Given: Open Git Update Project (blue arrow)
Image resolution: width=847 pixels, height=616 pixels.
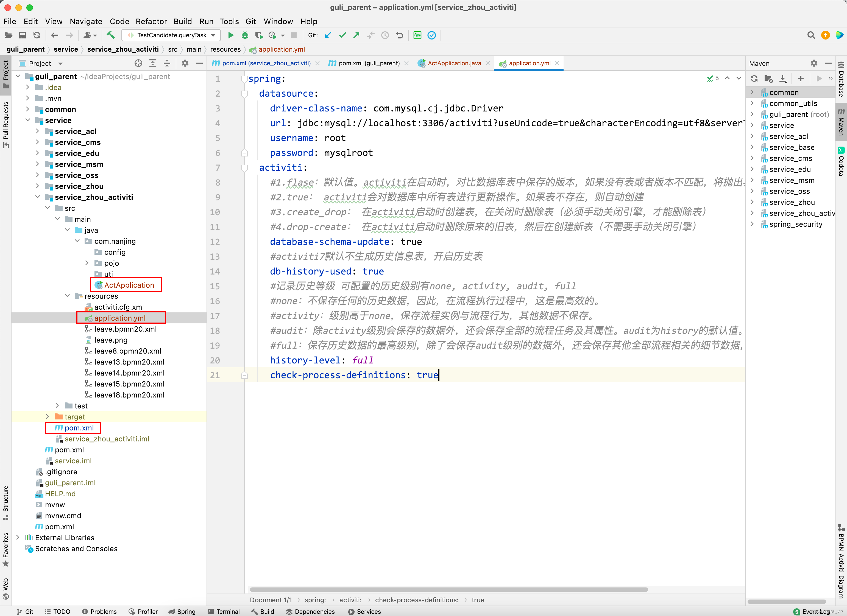Looking at the screenshot, I should tap(328, 35).
